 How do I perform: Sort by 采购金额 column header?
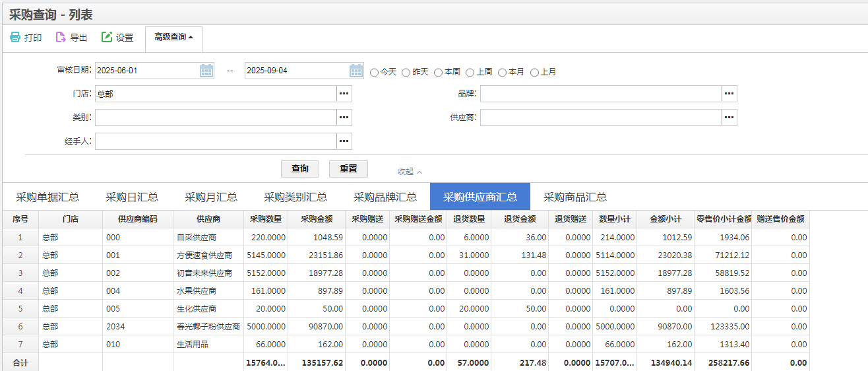point(317,219)
